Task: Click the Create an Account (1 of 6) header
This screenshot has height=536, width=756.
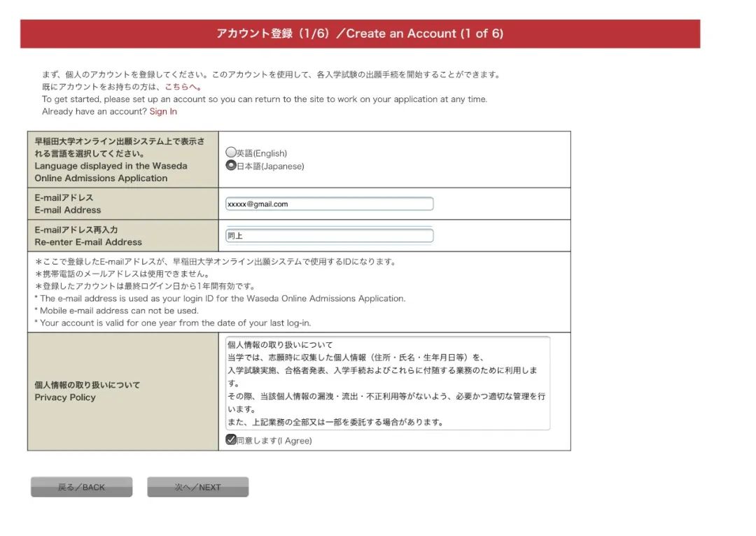Action: (x=360, y=34)
